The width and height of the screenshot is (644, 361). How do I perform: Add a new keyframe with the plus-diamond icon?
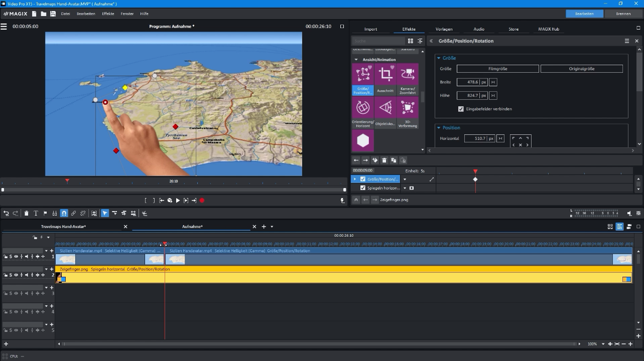(374, 160)
